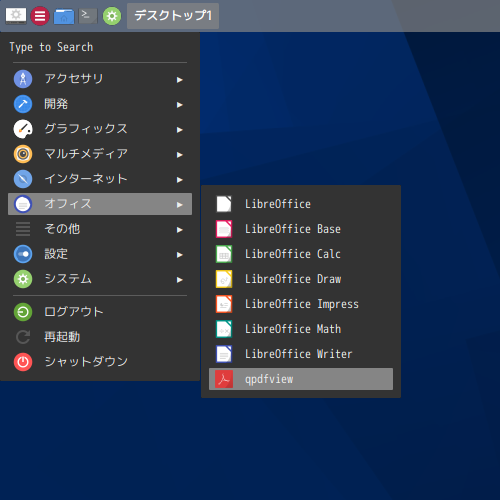The width and height of the screenshot is (500, 500).
Task: Launch LibreOffice Impress
Action: 301,304
